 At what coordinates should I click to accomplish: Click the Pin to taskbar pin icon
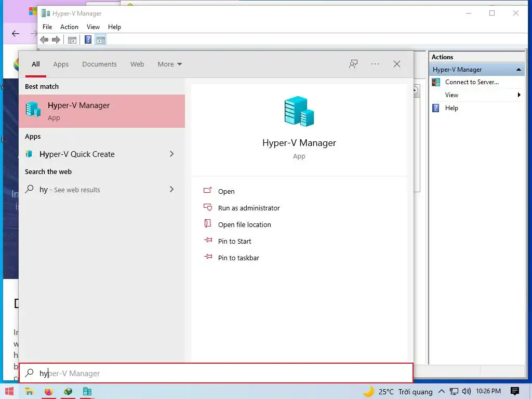(208, 257)
